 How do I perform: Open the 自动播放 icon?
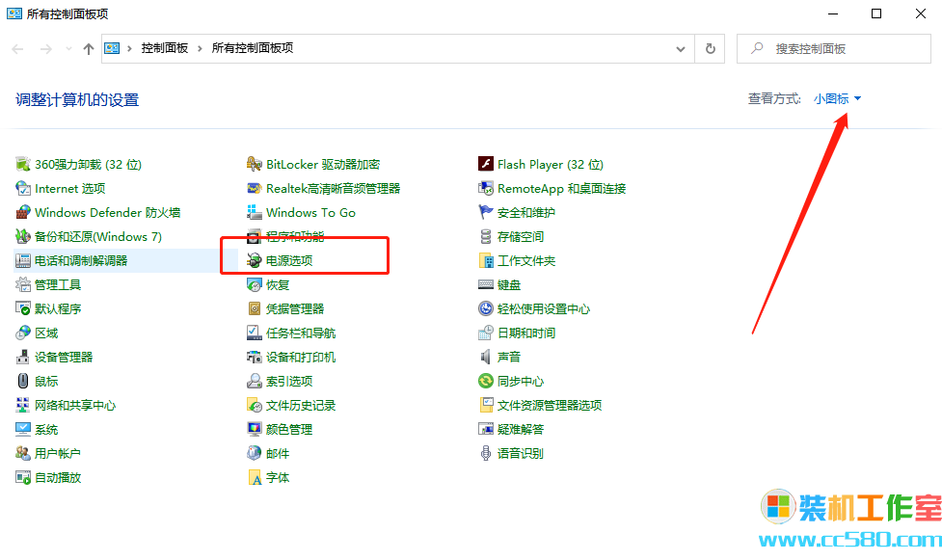coord(23,477)
